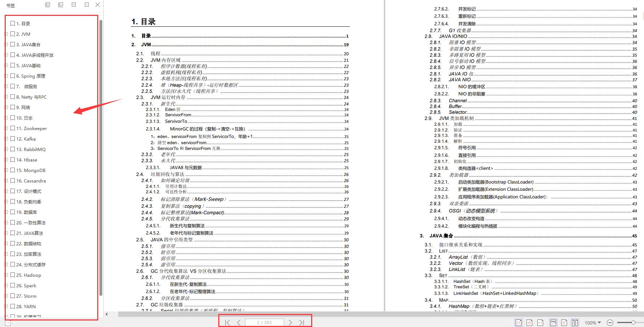Click the TOC entry 2.1. 线程
Image resolution: width=644 pixels, height=327 pixels.
[x=242, y=53]
